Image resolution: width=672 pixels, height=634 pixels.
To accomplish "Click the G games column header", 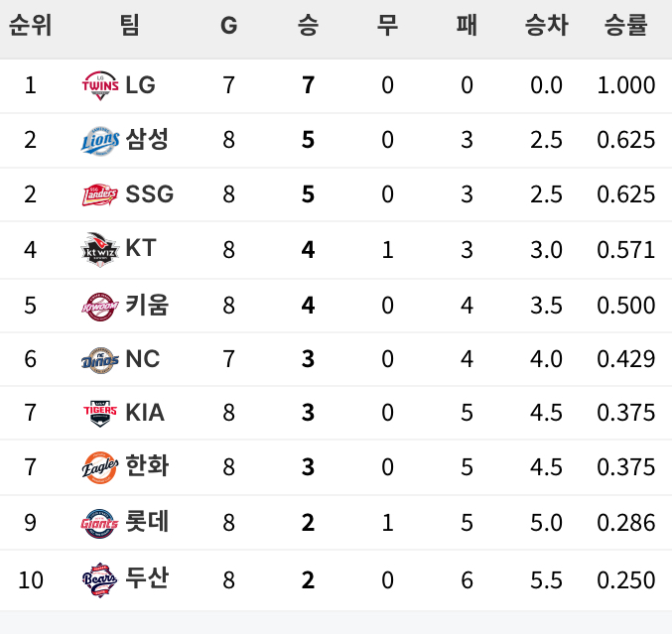I will point(228,25).
